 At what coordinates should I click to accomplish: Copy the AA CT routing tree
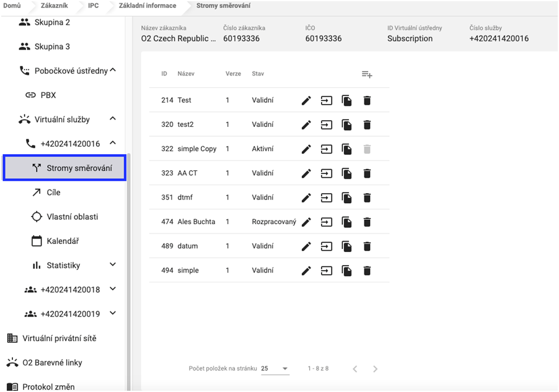point(346,173)
